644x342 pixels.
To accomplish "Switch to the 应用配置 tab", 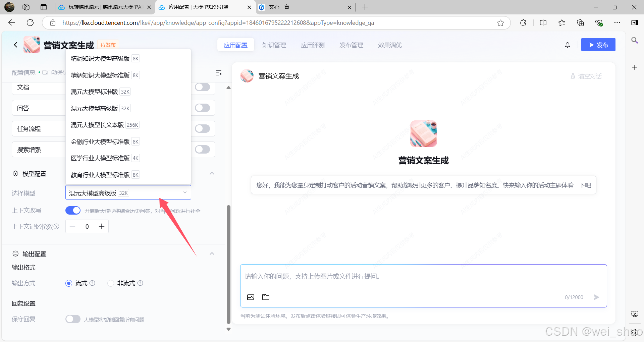I will pos(235,45).
